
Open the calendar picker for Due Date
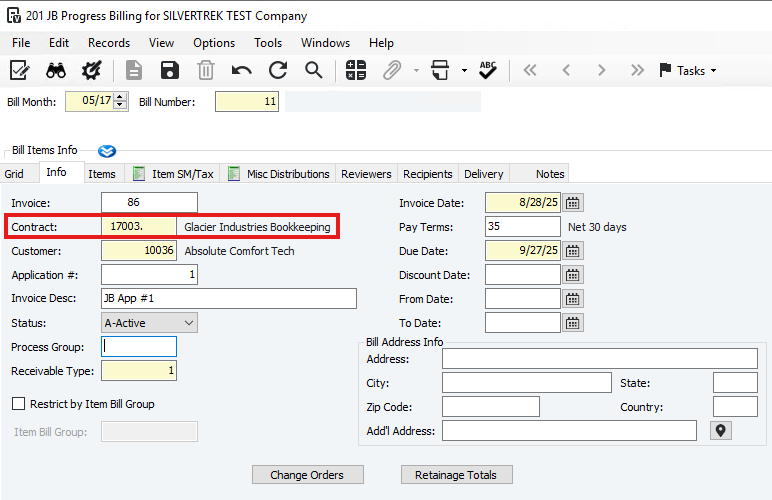[573, 251]
